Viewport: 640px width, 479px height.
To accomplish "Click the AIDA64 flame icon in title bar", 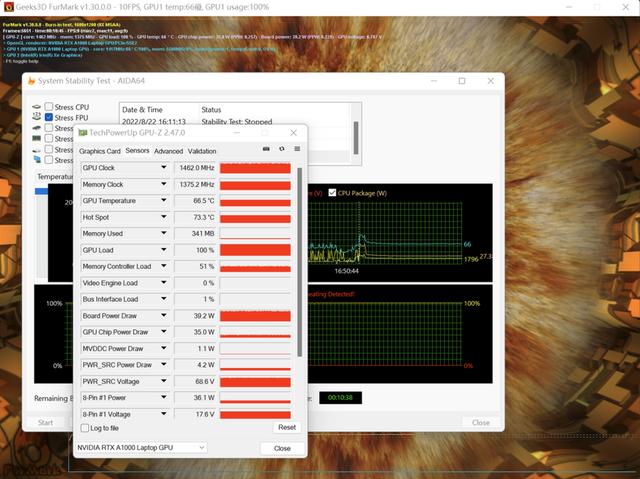I will click(x=31, y=81).
